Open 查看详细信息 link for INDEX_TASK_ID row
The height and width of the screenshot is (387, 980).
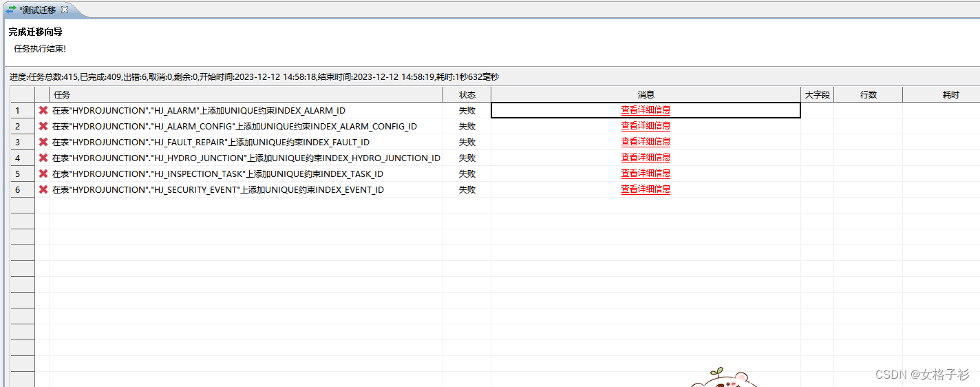(x=646, y=174)
